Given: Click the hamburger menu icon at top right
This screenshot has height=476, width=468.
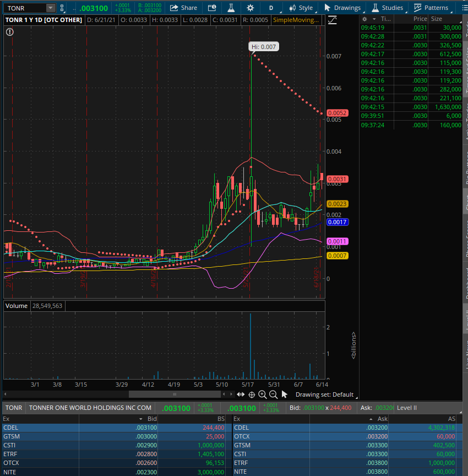Looking at the screenshot, I should coord(464,8).
